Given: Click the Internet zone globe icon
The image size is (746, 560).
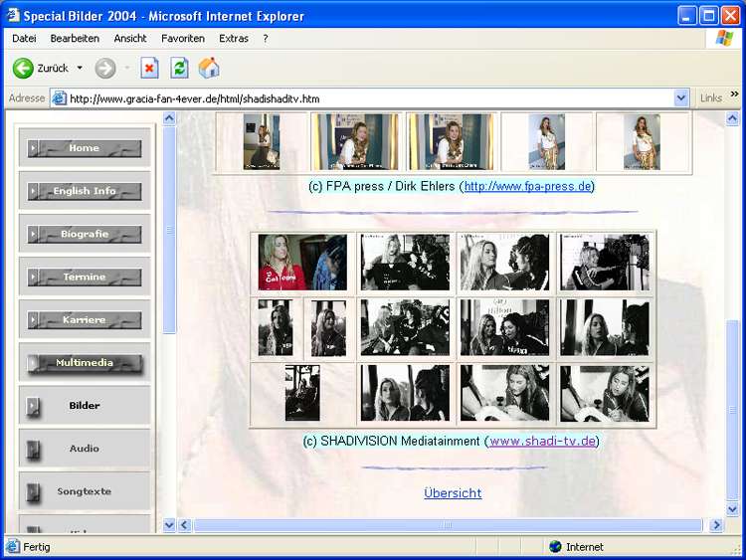Looking at the screenshot, I should 555,546.
